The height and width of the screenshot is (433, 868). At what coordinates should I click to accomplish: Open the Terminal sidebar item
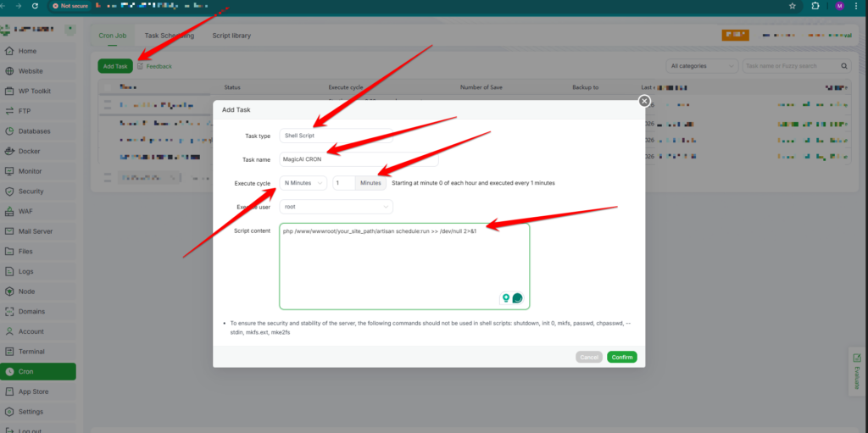click(31, 351)
